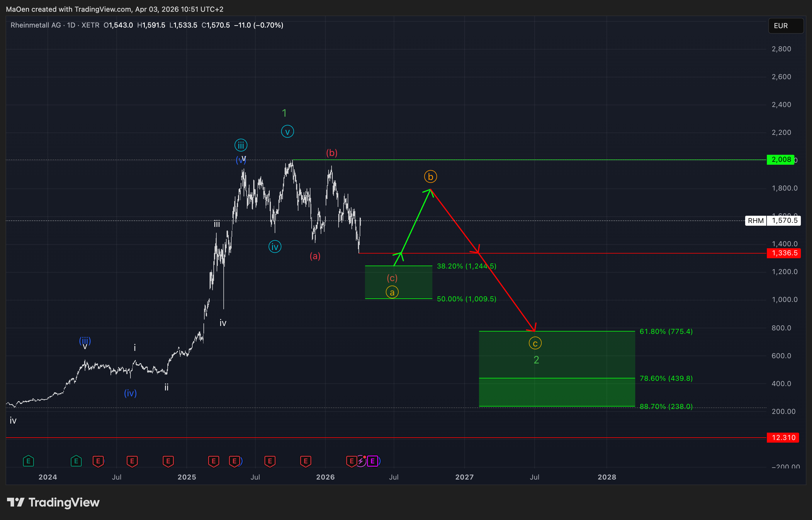Click the red earnings marker just before 2025
The image size is (812, 520).
[168, 461]
